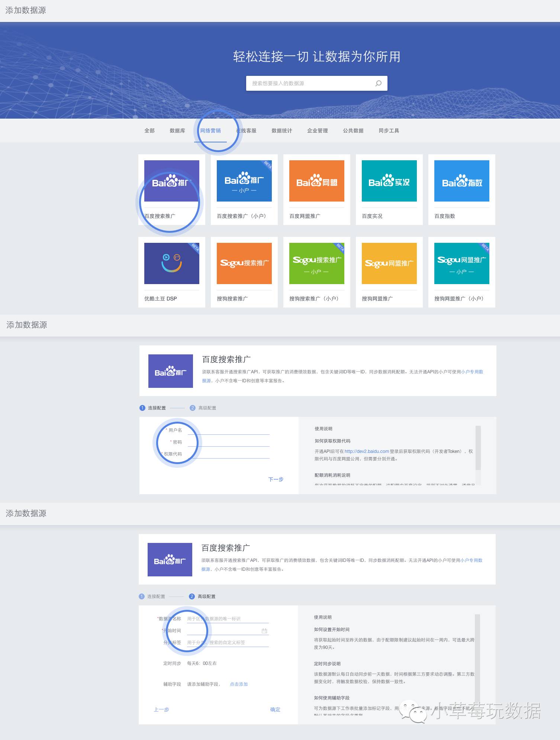Click step 1 连接配置 in advanced panel
The height and width of the screenshot is (740, 560).
(152, 596)
